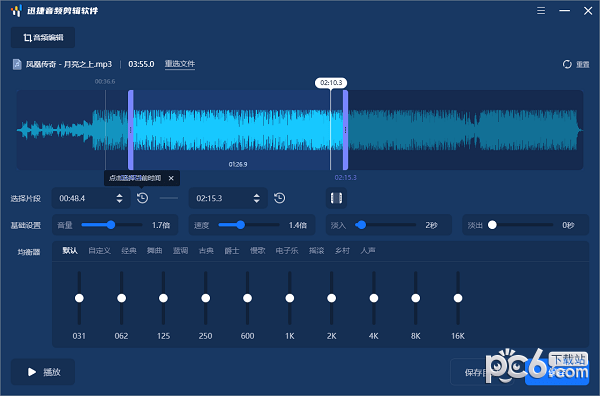Click the clock icon beside start time 00:48.4
Screen dimensions: 600x396
tap(142, 198)
